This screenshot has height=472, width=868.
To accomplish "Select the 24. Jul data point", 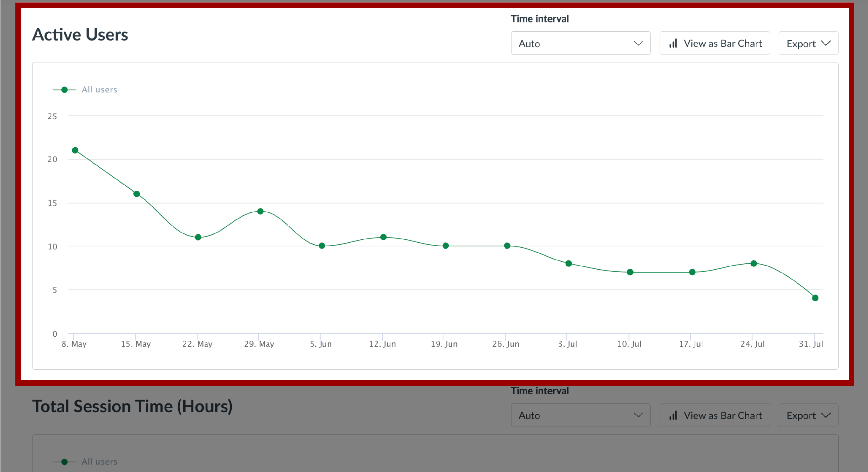I will 754,263.
